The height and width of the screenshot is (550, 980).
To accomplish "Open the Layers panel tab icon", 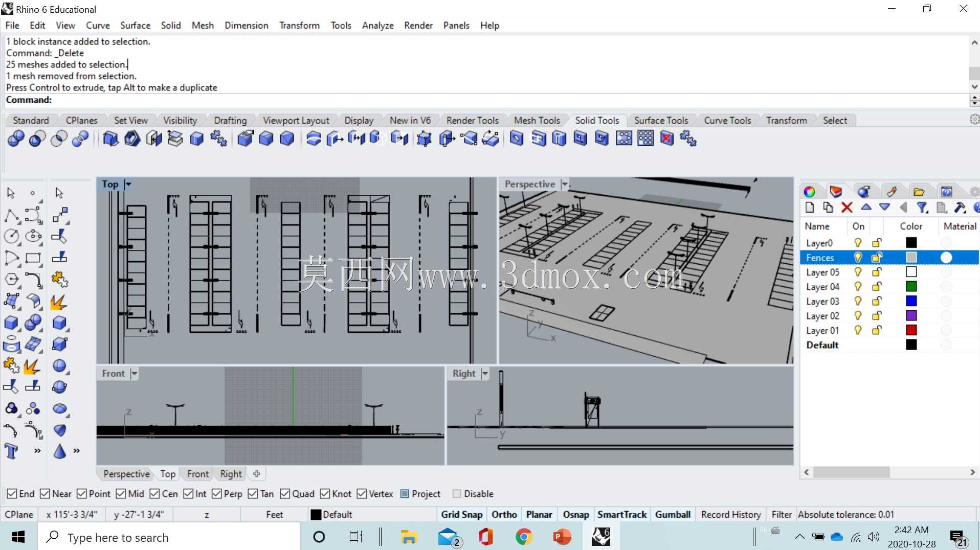I will coord(836,192).
